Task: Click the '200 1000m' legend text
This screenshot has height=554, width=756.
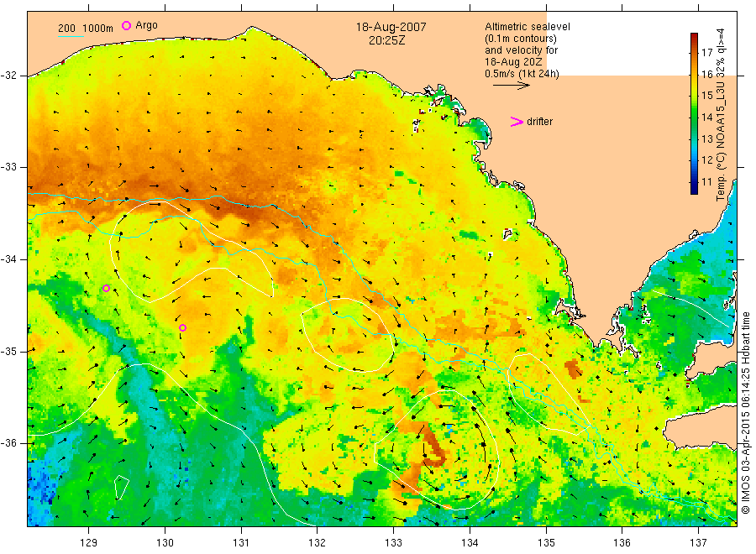Action: (x=86, y=29)
